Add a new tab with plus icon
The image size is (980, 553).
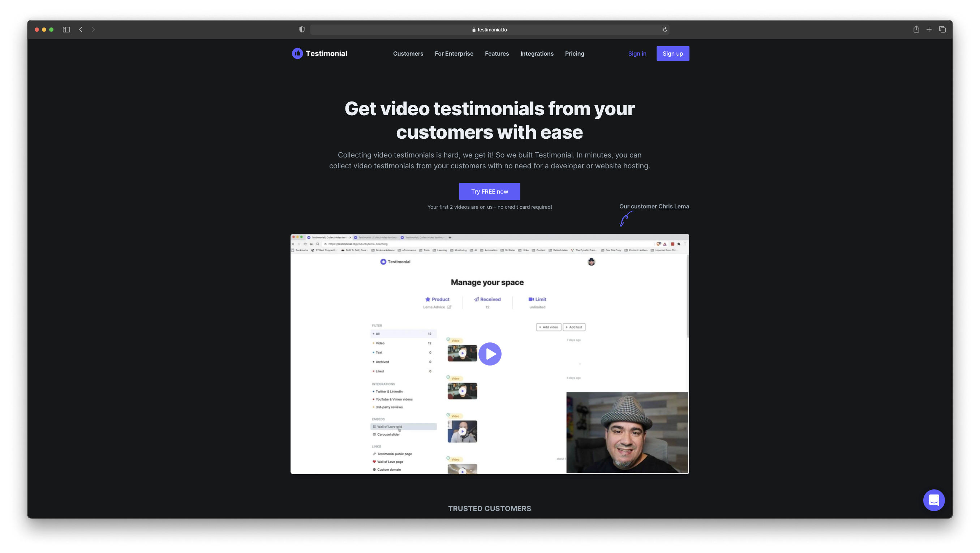[x=929, y=29]
